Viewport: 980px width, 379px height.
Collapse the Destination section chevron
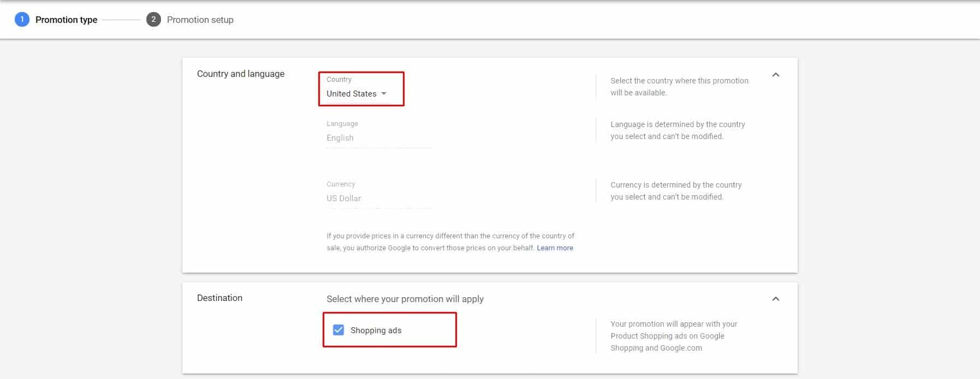(x=775, y=299)
